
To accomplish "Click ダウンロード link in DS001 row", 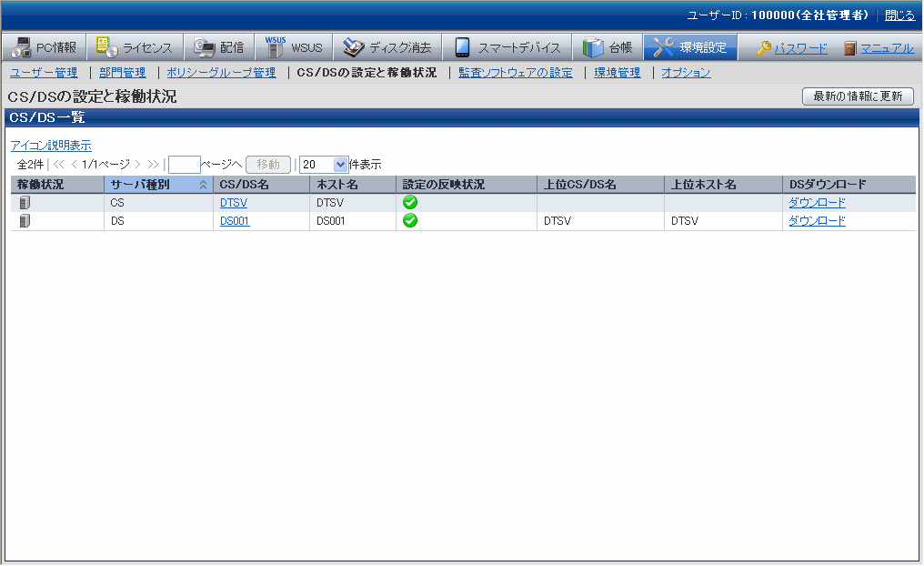I will point(817,221).
